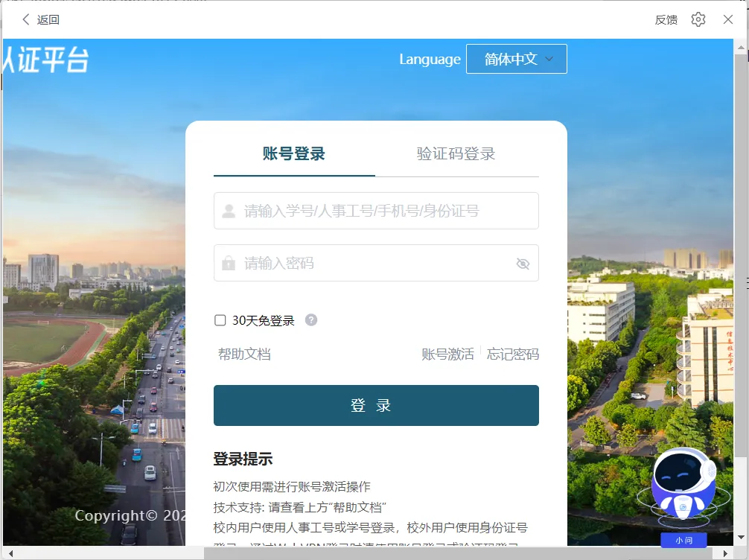The image size is (749, 560).
Task: Click the horizontal scrollbar right arrow
Action: pyautogui.click(x=725, y=553)
